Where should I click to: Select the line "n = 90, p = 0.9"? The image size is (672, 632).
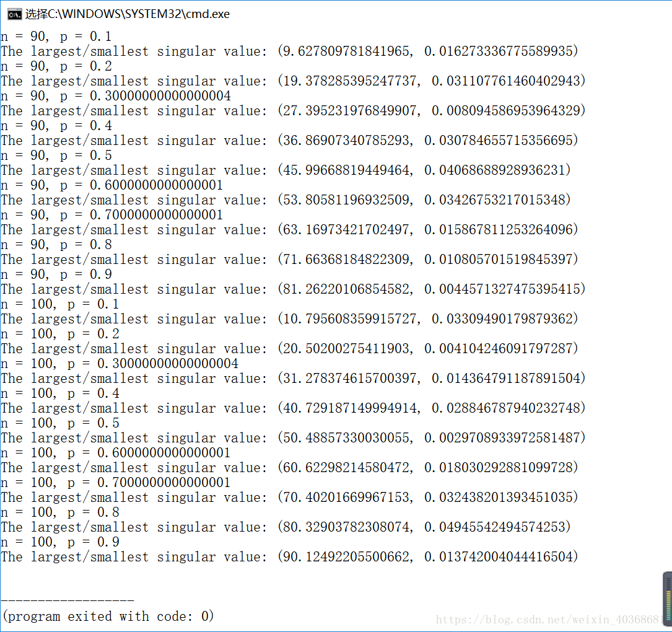click(56, 274)
